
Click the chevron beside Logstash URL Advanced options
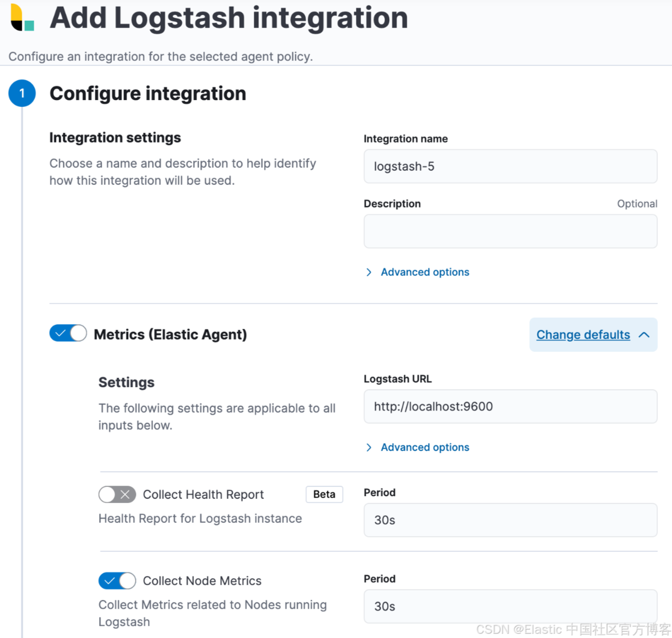[x=369, y=447]
